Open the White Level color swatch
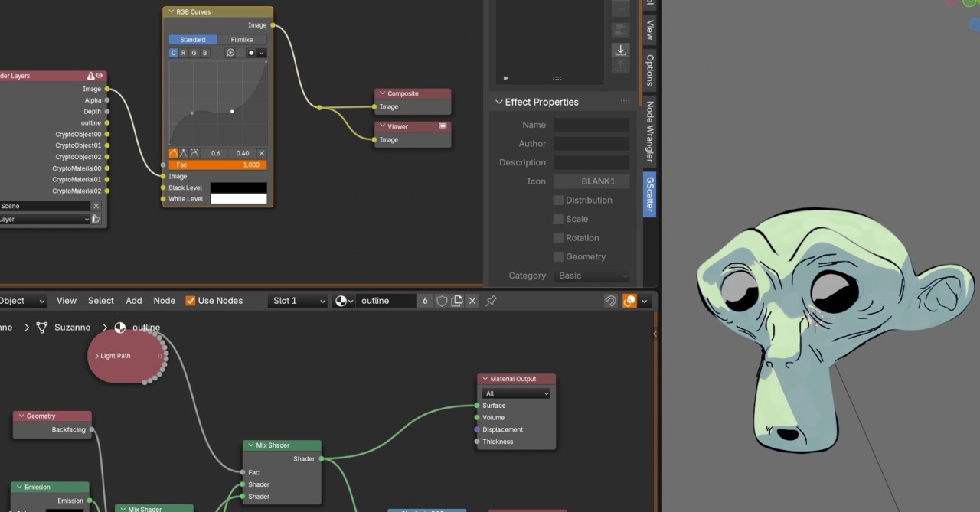Screen dimensions: 980x512 [x=239, y=199]
